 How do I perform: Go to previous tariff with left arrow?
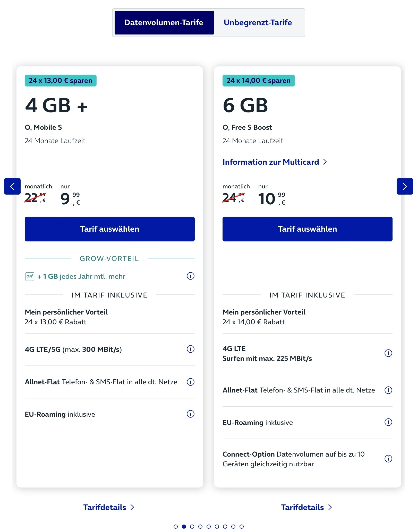tap(12, 186)
